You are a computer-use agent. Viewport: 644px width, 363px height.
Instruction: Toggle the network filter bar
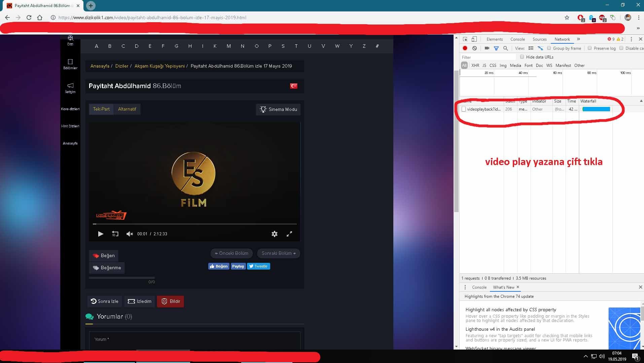[496, 48]
